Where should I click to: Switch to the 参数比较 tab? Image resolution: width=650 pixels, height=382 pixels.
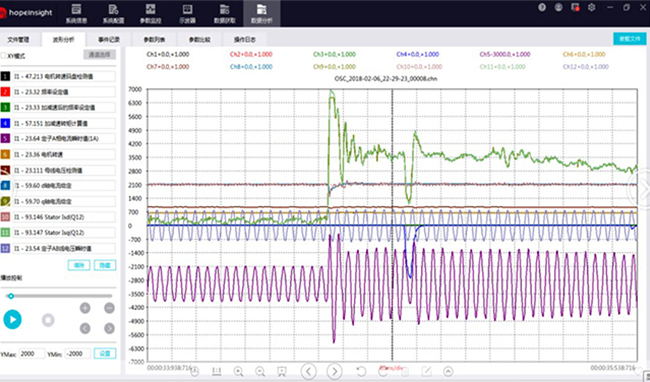pyautogui.click(x=199, y=40)
